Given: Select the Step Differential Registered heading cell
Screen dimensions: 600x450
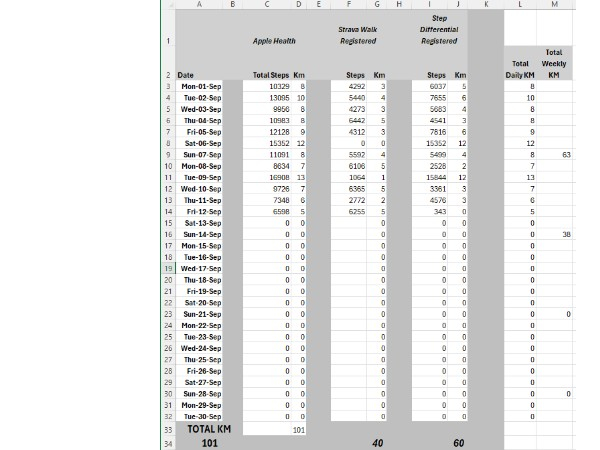Looking at the screenshot, I should tap(439, 30).
